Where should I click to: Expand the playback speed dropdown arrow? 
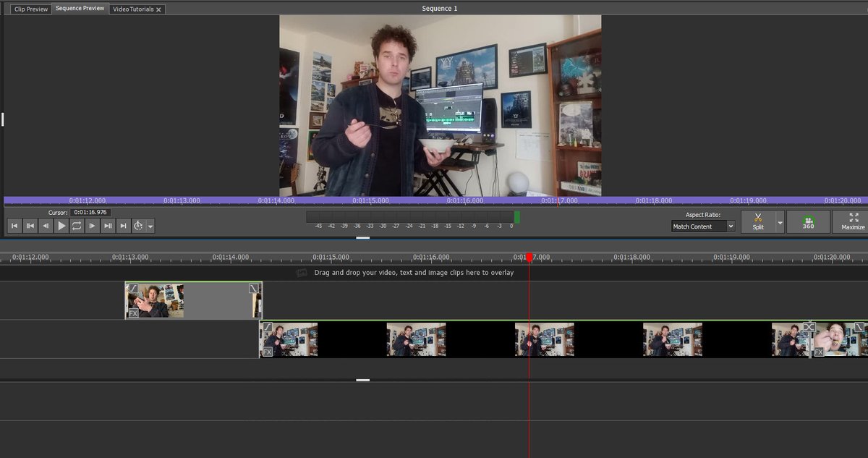[150, 226]
